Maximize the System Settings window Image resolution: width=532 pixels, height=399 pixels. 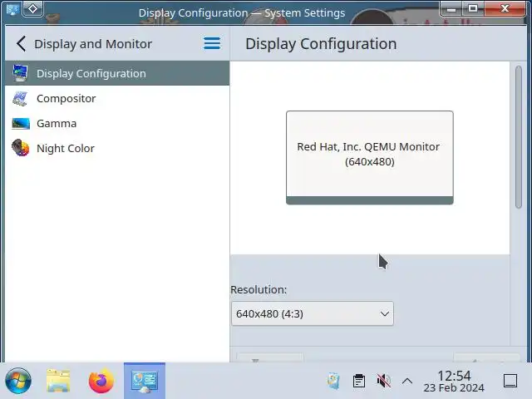(x=473, y=9)
